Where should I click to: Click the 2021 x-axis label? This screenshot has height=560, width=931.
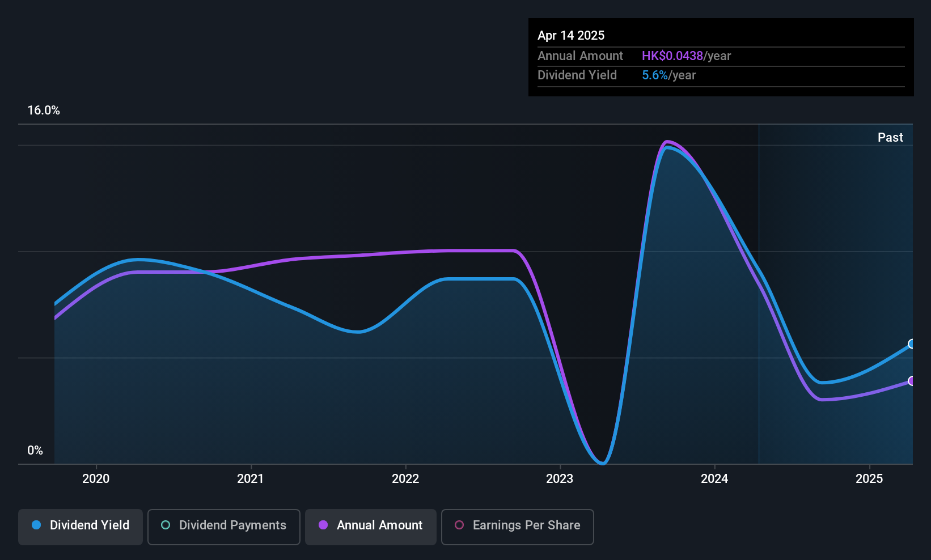coord(251,478)
